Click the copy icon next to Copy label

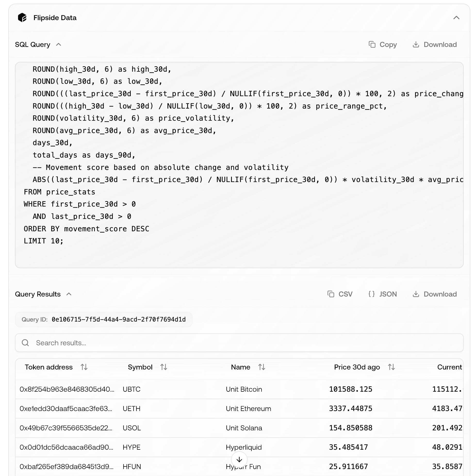click(372, 44)
